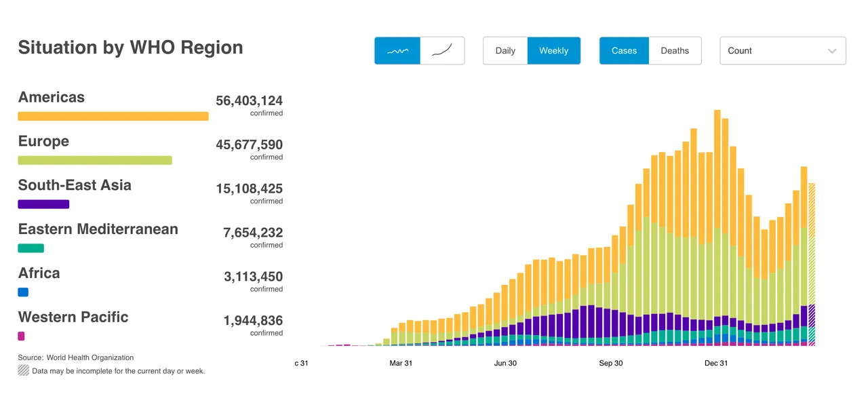Click the light green Europe bar
This screenshot has height=407, width=868.
click(95, 160)
